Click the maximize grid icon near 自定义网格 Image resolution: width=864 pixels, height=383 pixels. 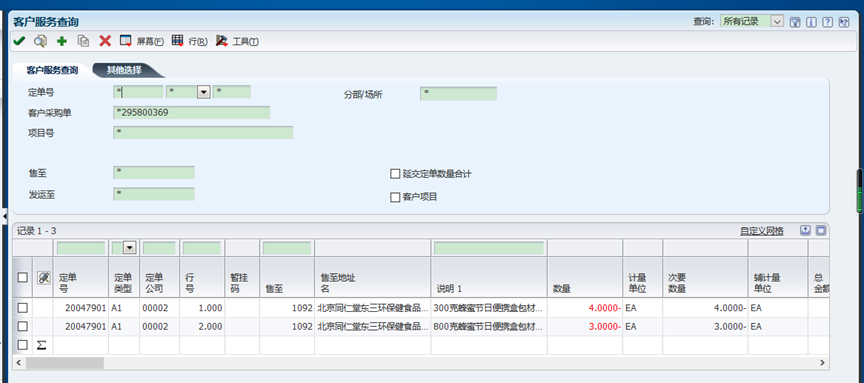coord(821,230)
